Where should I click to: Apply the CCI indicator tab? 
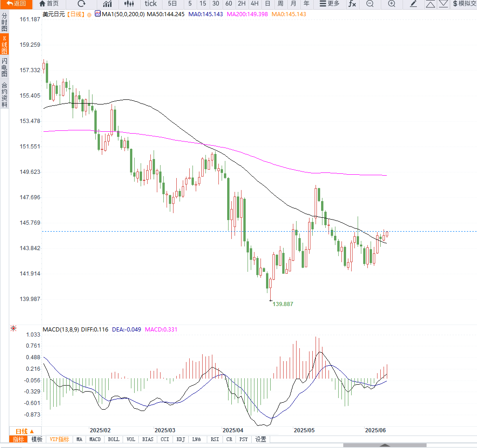coord(165,440)
